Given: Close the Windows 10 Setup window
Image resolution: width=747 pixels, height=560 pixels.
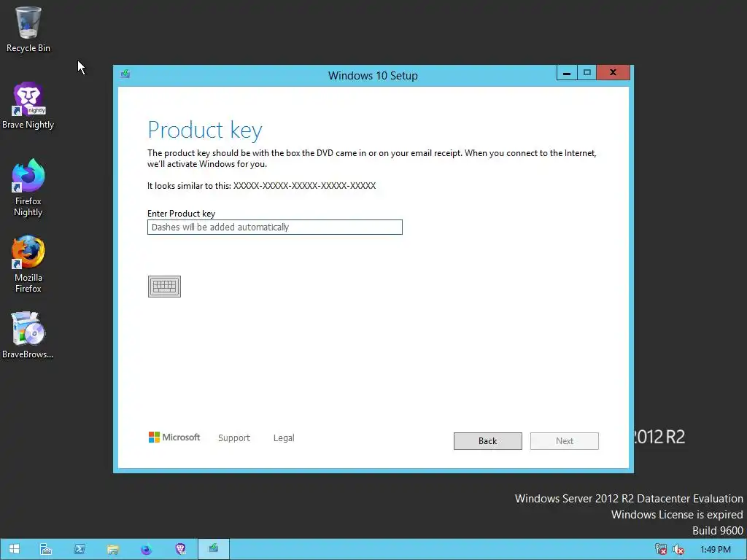Looking at the screenshot, I should (x=613, y=73).
